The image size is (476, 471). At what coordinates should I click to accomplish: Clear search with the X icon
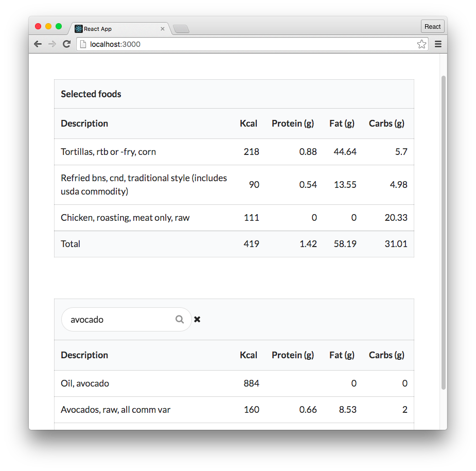(197, 319)
